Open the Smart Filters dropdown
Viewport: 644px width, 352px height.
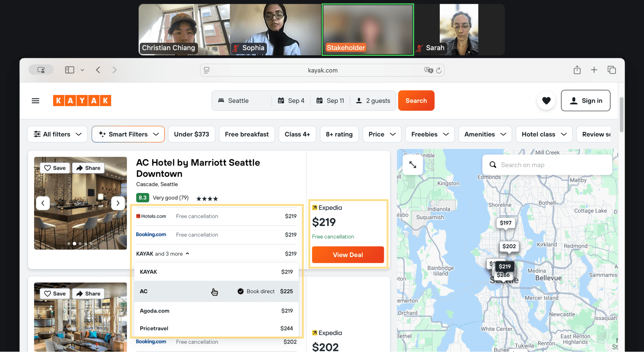[128, 134]
